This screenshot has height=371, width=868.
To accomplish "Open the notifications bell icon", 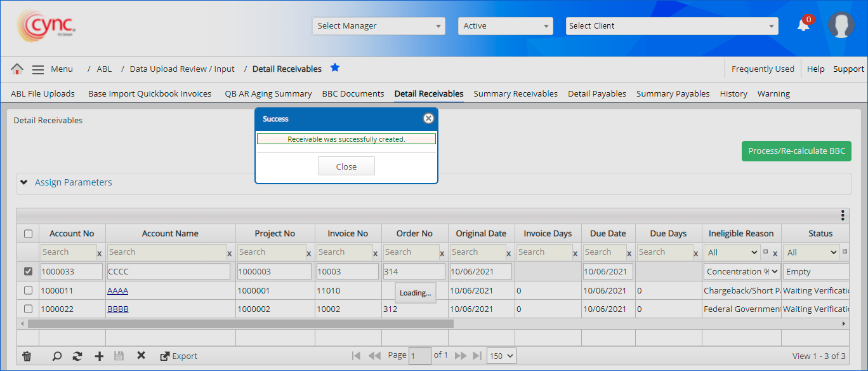I will click(803, 25).
